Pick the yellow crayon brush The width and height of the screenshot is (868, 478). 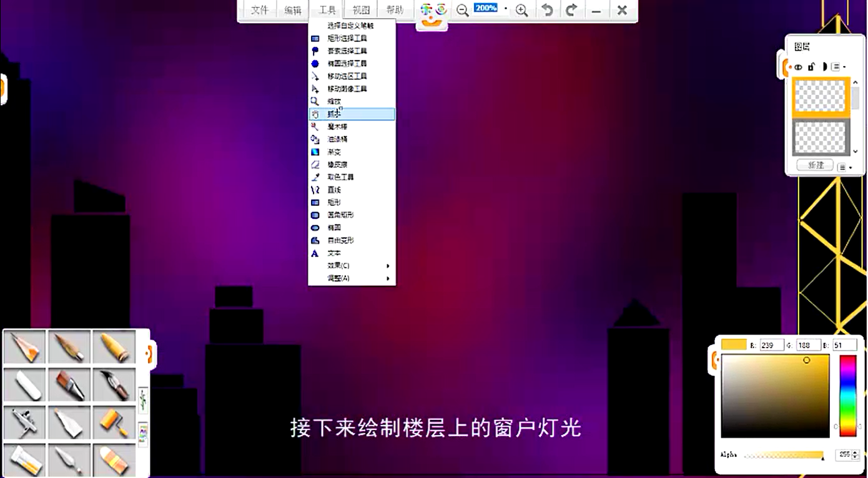[x=114, y=347]
